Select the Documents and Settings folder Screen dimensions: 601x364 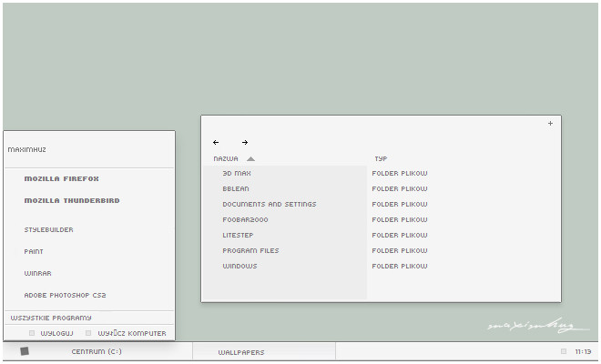(x=269, y=204)
